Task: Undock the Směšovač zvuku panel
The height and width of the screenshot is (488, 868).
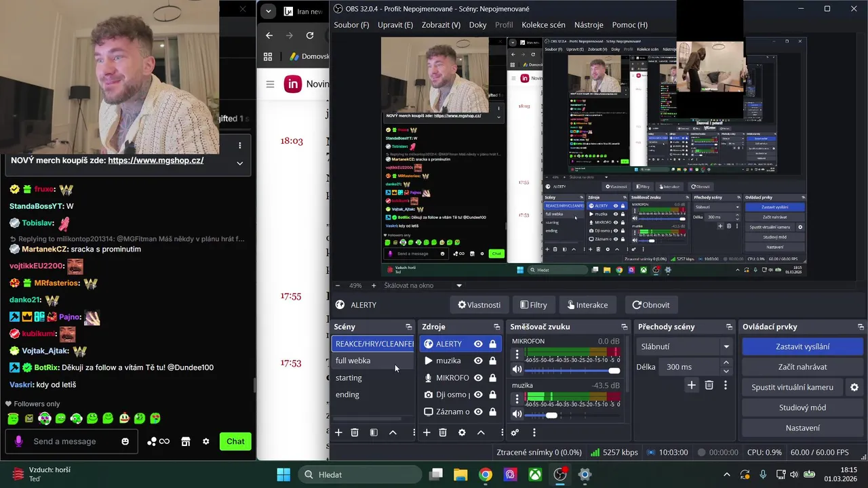Action: [625, 327]
